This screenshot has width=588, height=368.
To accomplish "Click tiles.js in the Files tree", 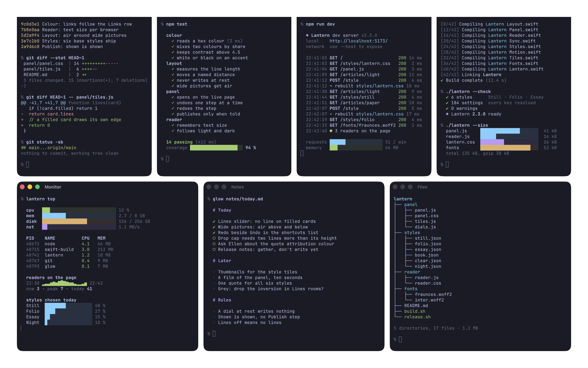I will pyautogui.click(x=425, y=221).
